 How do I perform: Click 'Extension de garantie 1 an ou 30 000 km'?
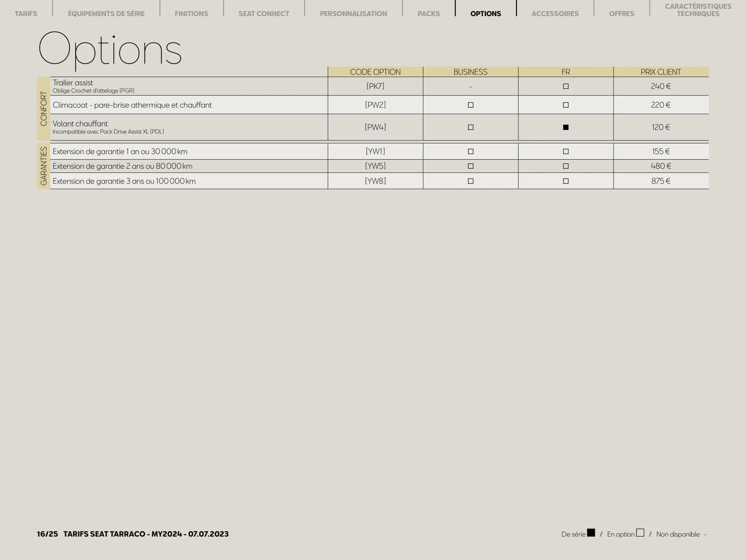pos(120,152)
